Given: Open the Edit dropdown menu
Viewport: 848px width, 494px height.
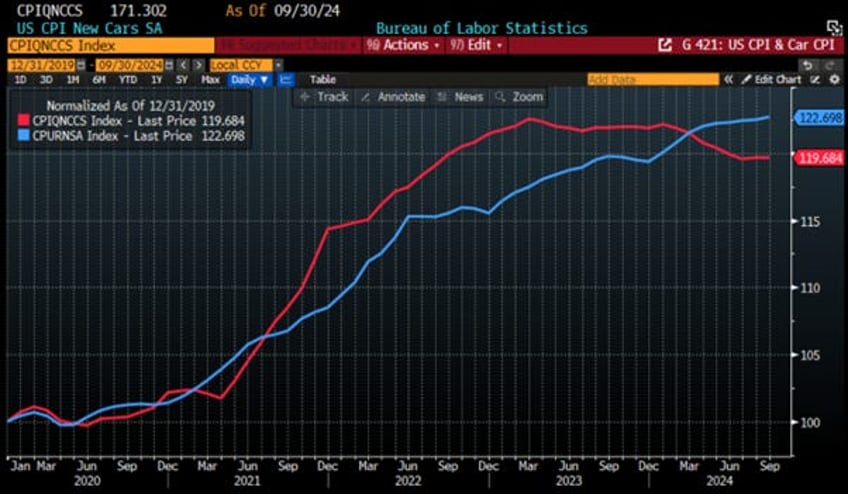Looking at the screenshot, I should click(x=476, y=45).
